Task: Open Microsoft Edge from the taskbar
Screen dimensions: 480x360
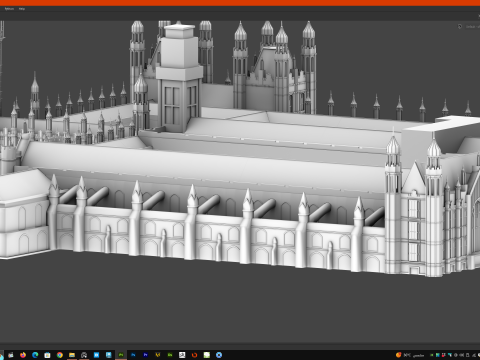Action: (35, 355)
